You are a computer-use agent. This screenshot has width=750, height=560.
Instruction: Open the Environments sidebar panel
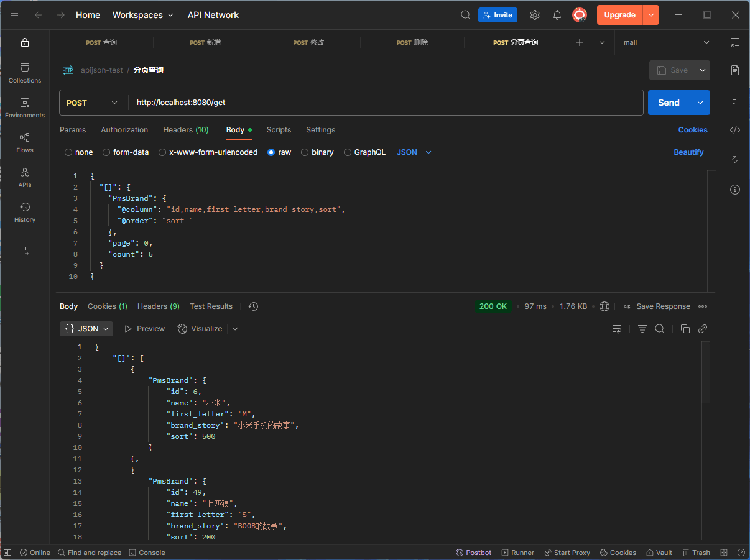click(x=25, y=108)
